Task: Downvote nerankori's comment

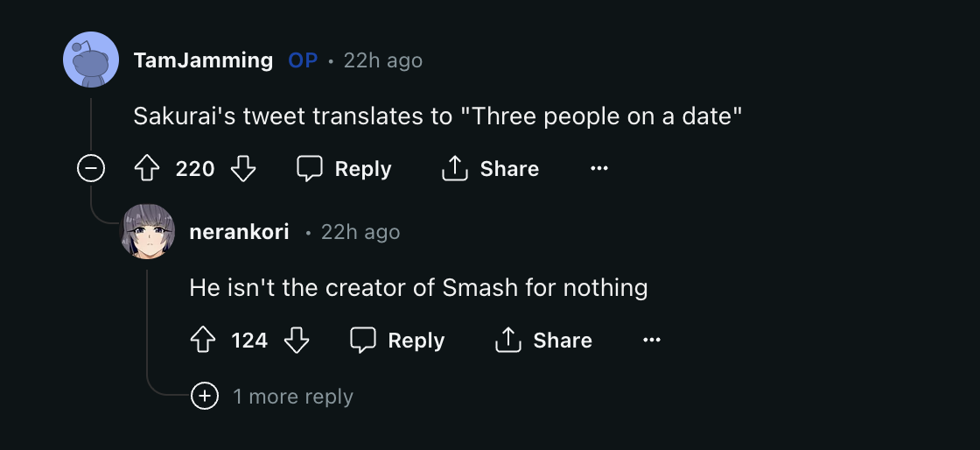Action: [x=297, y=341]
